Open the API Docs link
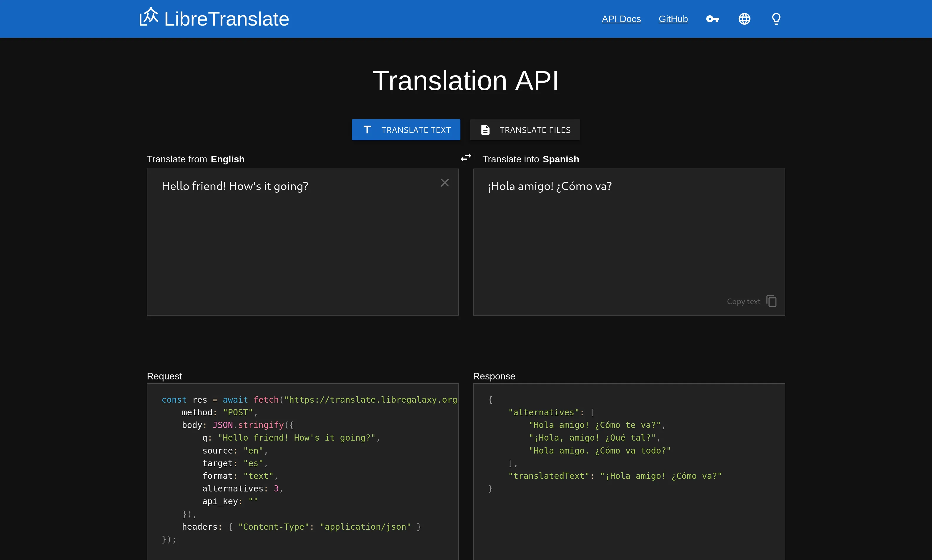This screenshot has height=560, width=932. coord(621,19)
